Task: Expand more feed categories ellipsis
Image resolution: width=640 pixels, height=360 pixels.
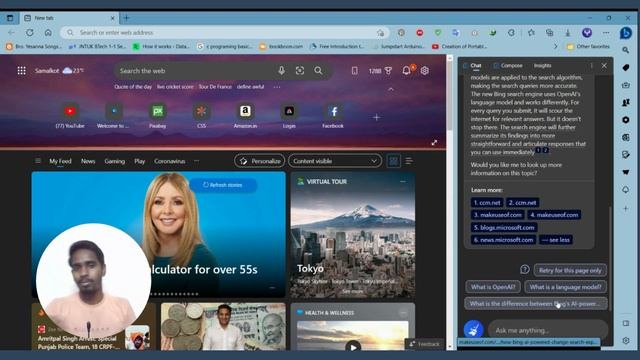Action: tap(196, 161)
